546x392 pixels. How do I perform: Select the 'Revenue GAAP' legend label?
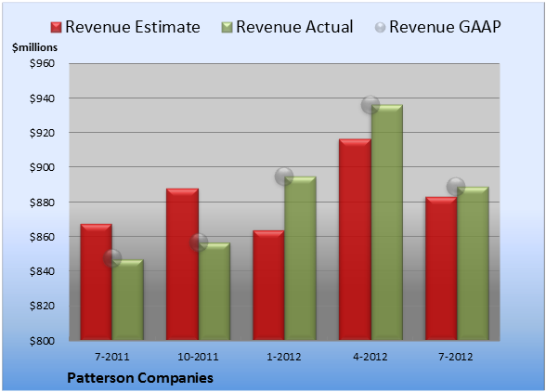tap(446, 27)
